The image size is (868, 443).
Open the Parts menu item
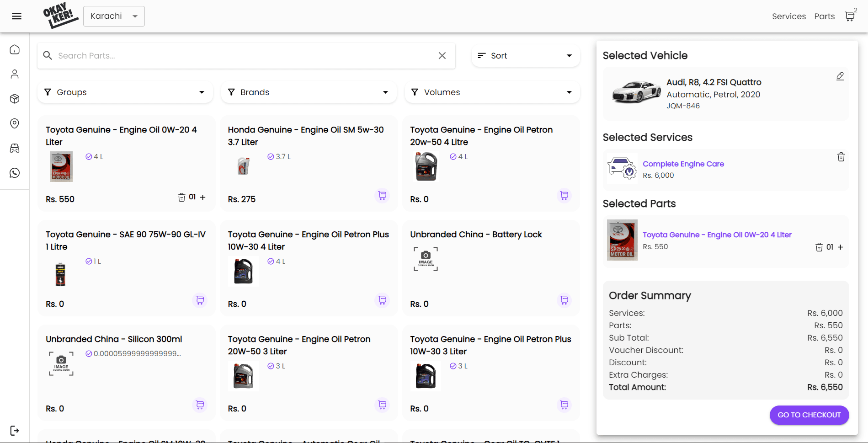[825, 16]
